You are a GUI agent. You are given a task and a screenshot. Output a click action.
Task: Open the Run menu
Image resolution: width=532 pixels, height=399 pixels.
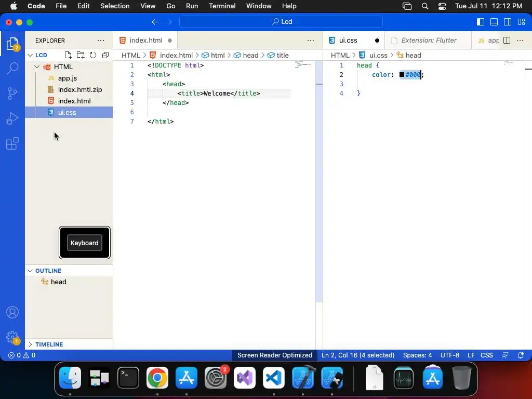[192, 6]
